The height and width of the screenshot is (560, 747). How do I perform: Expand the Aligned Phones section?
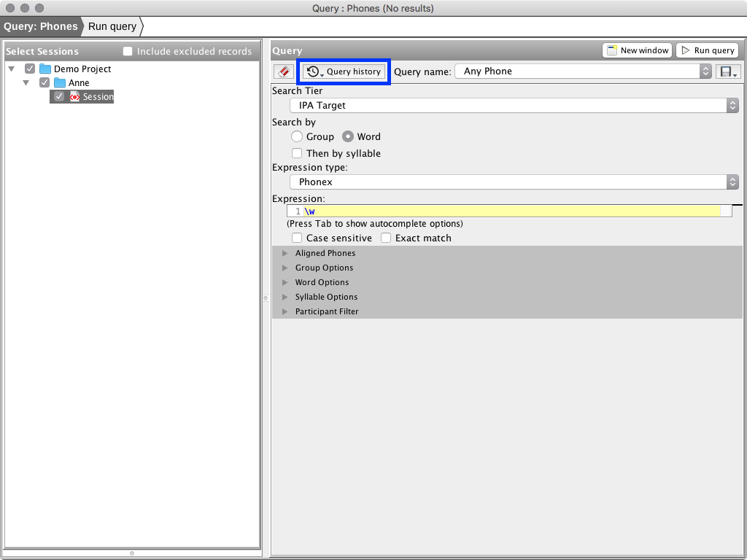tap(284, 253)
